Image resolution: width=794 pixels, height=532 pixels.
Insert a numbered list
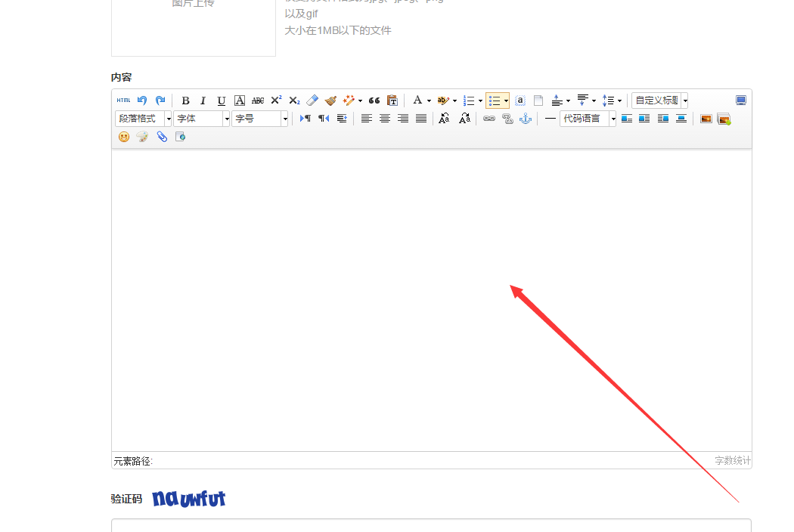[469, 101]
